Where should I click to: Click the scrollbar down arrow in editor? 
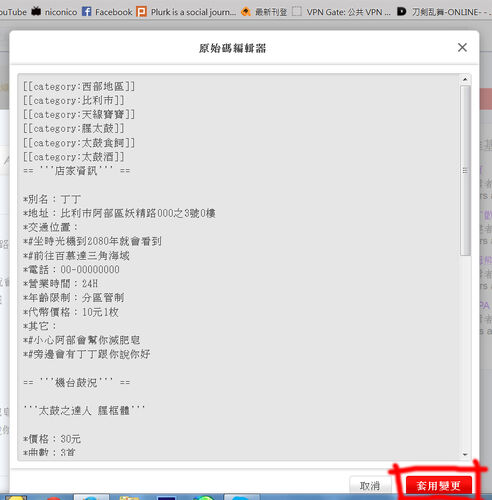pyautogui.click(x=465, y=454)
